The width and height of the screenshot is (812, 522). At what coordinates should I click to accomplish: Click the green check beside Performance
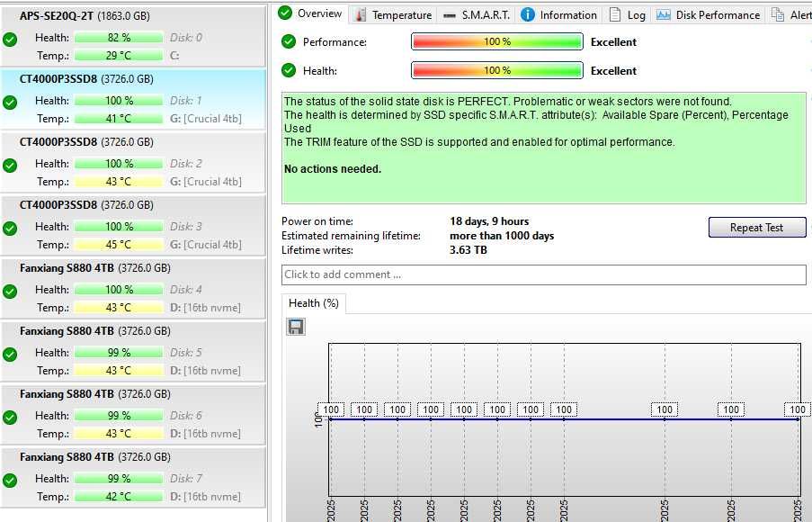pyautogui.click(x=289, y=41)
